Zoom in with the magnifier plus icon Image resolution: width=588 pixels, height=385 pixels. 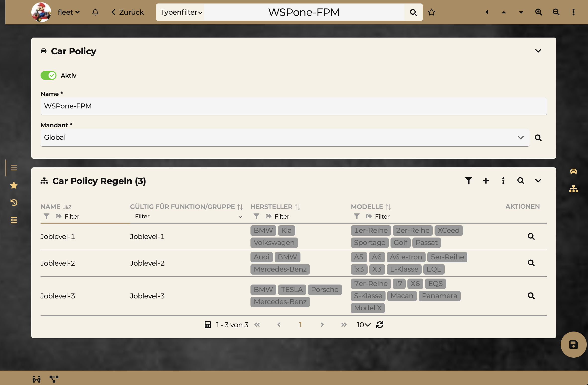pos(539,12)
